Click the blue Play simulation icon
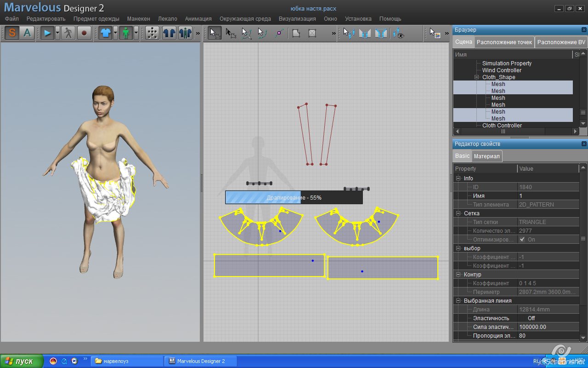 tap(47, 33)
